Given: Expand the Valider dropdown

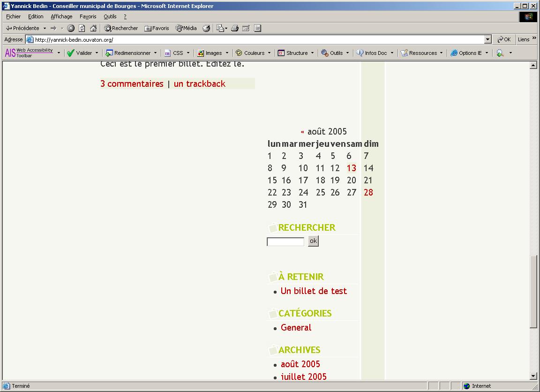Looking at the screenshot, I should tap(97, 53).
